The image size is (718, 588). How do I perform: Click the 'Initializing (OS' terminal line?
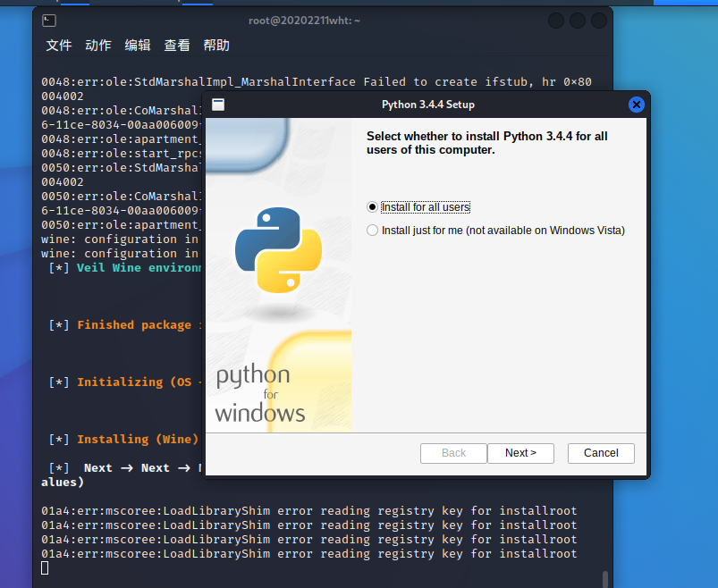[x=125, y=382]
